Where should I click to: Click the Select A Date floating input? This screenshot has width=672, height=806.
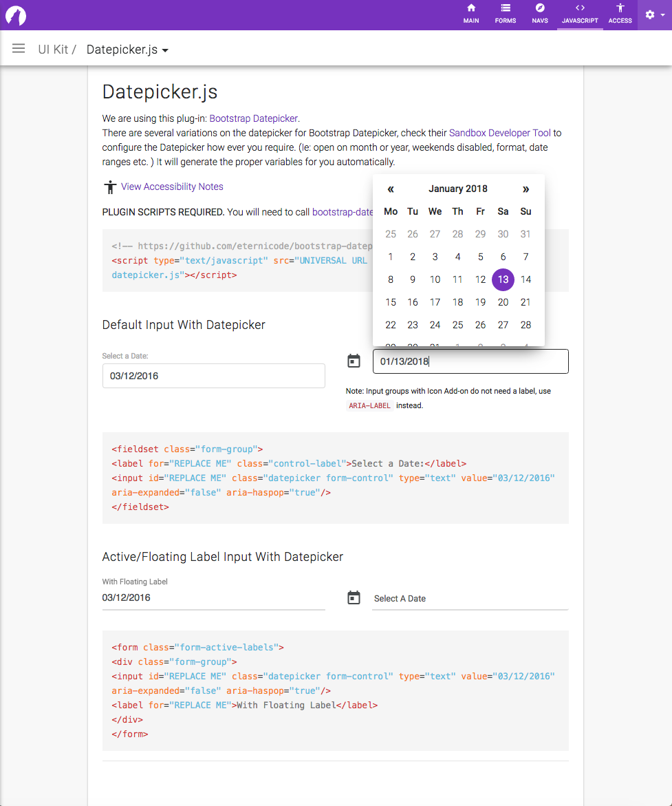click(470, 598)
